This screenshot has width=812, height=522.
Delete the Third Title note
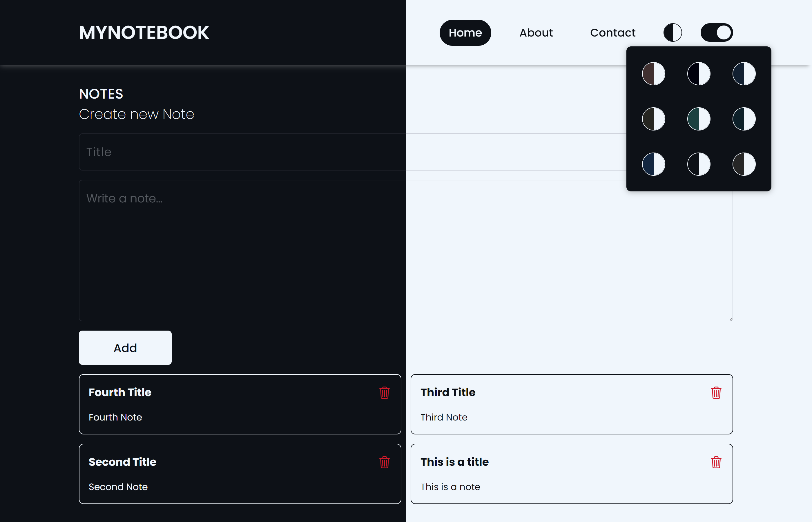pyautogui.click(x=716, y=393)
